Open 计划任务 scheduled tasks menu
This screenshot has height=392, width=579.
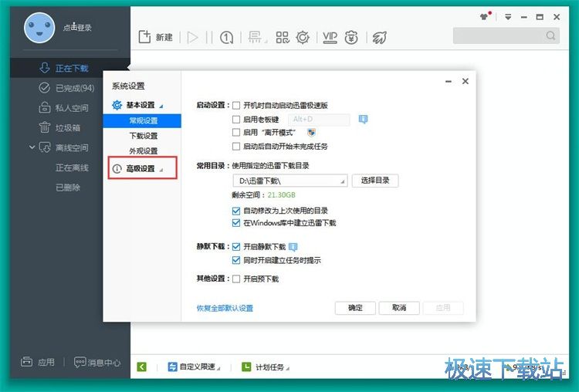[265, 367]
